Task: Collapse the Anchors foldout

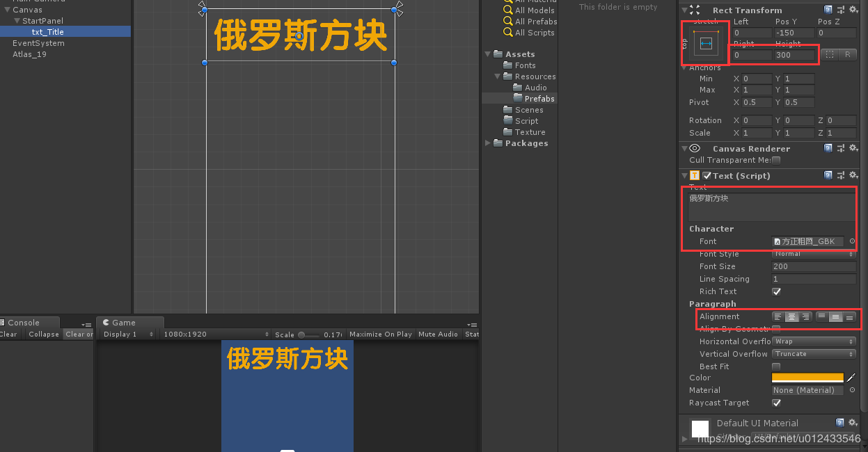Action: [685, 67]
